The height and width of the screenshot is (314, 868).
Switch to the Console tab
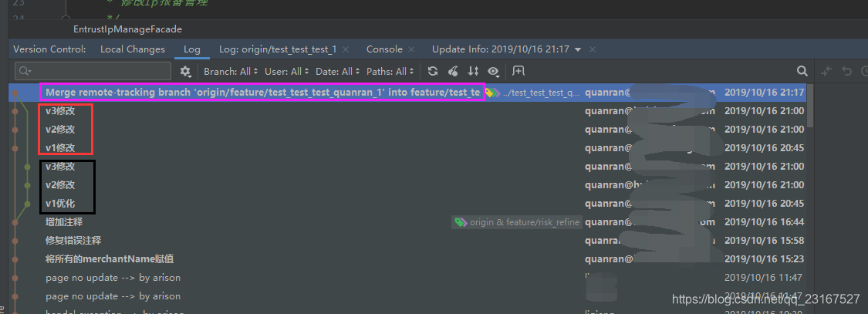(384, 49)
